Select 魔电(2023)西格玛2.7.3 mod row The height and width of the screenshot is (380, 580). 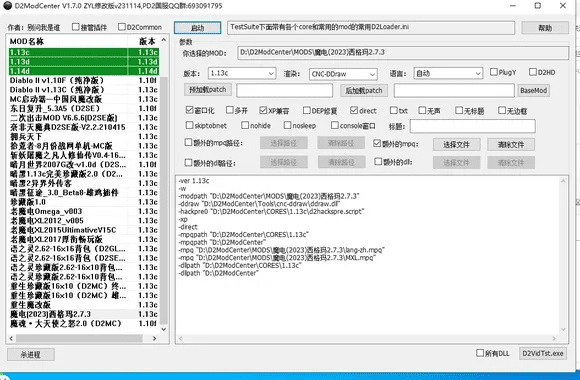point(84,314)
